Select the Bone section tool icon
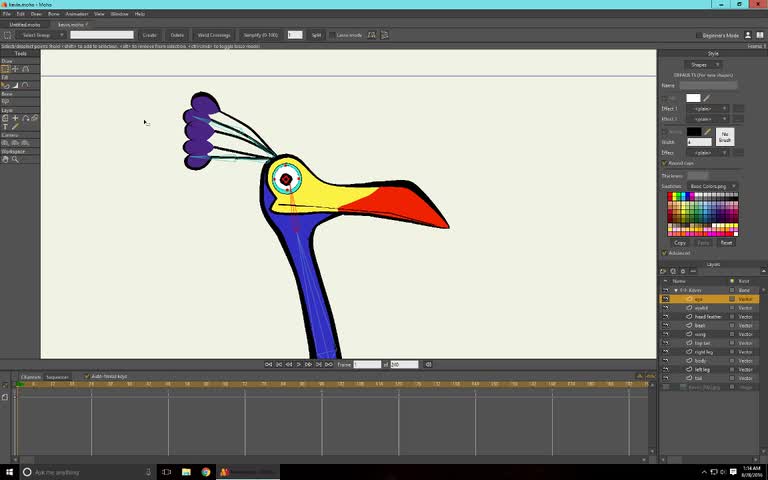The width and height of the screenshot is (768, 480). (5, 101)
